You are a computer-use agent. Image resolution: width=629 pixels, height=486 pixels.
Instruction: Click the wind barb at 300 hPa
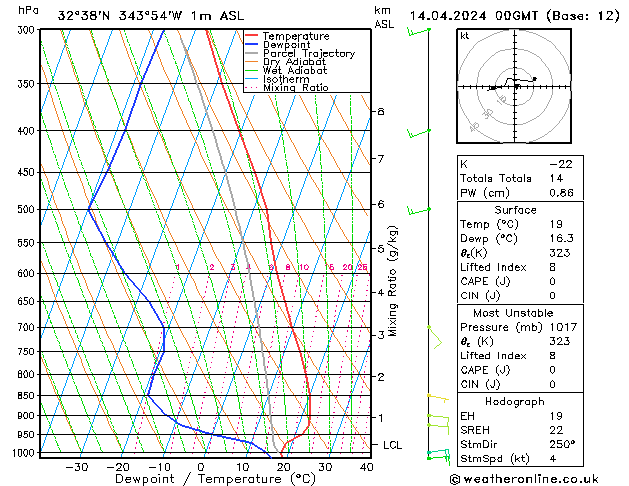[x=419, y=32]
